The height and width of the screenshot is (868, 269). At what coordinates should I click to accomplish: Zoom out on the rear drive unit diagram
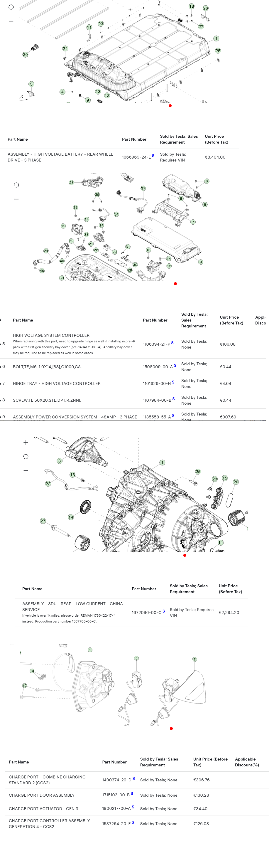pyautogui.click(x=26, y=471)
